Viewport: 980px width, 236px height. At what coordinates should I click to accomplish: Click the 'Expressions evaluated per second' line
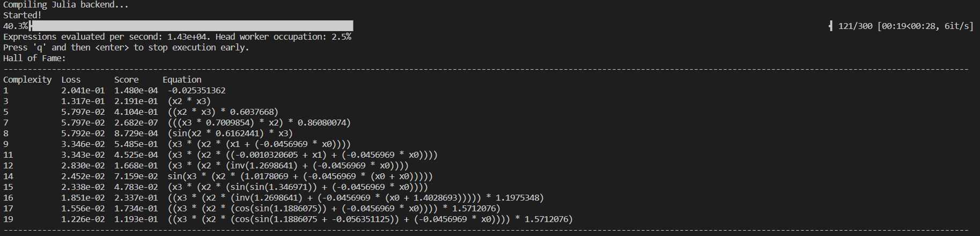(177, 36)
